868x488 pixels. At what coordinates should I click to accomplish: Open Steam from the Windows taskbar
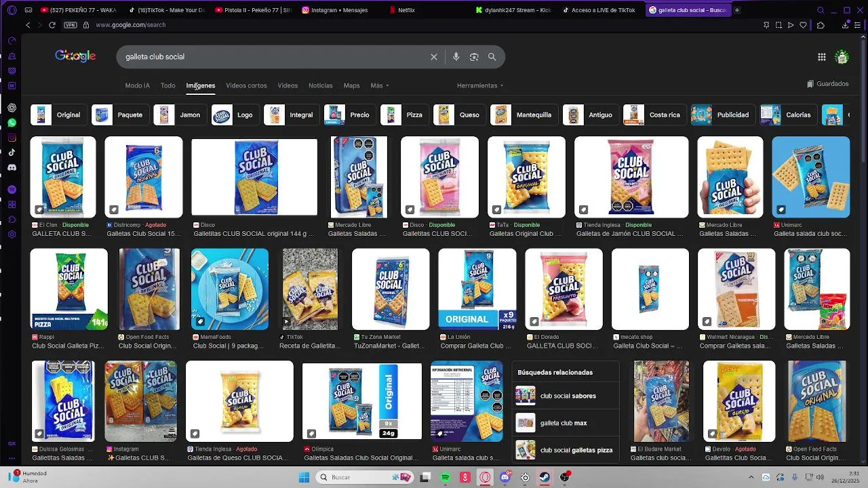pos(545,477)
